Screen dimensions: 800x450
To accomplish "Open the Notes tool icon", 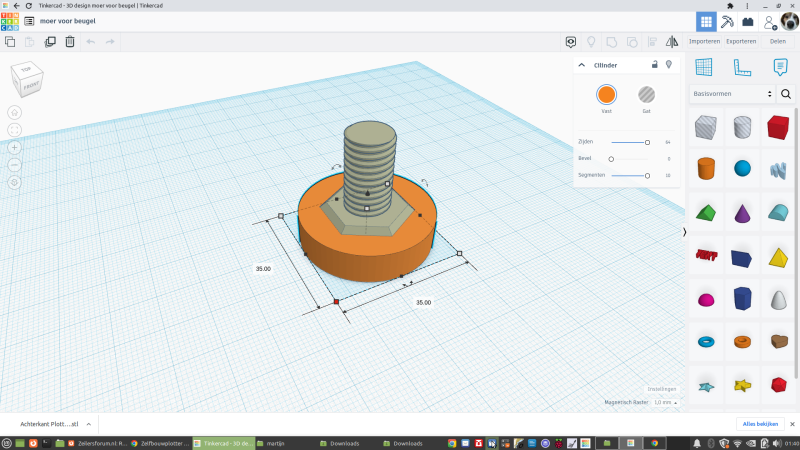I will pyautogui.click(x=780, y=67).
